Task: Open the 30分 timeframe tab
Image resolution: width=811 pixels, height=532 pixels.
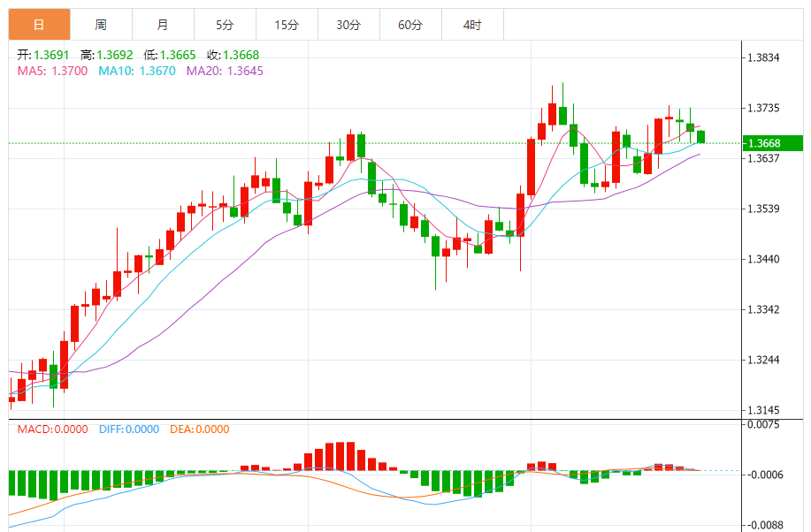Action: (348, 24)
